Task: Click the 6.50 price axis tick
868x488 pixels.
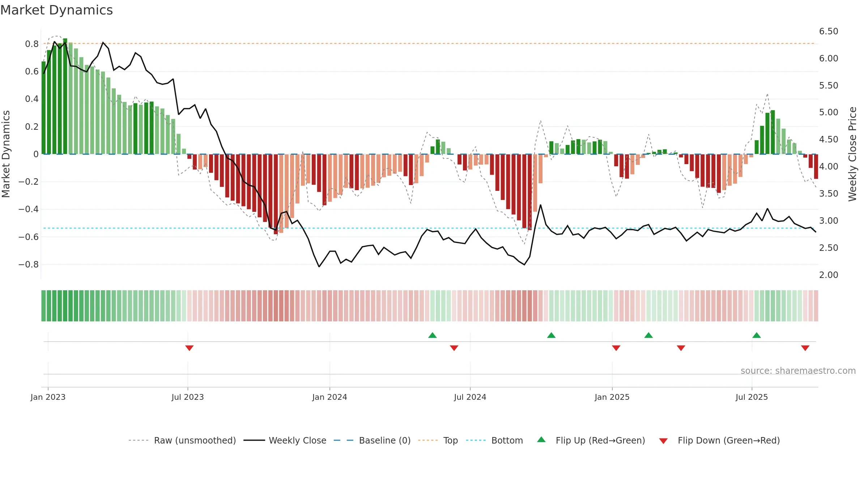Action: [829, 31]
